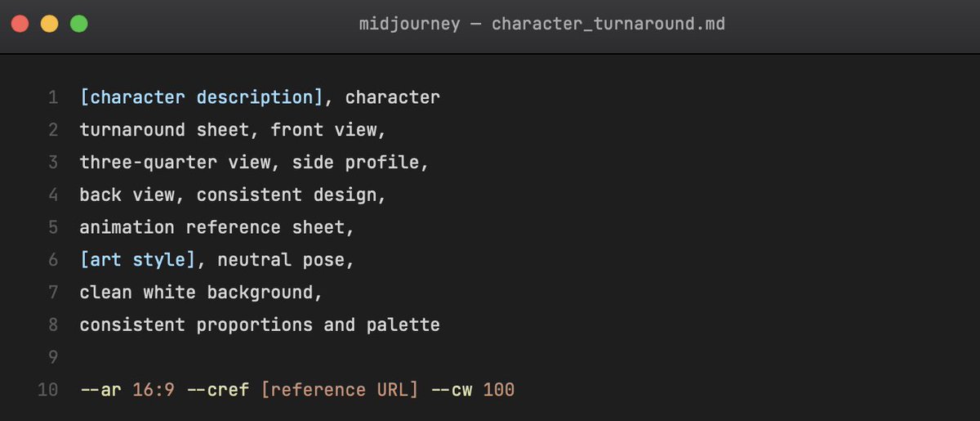980x421 pixels.
Task: Click "clean white background" on line 7
Action: click(196, 292)
